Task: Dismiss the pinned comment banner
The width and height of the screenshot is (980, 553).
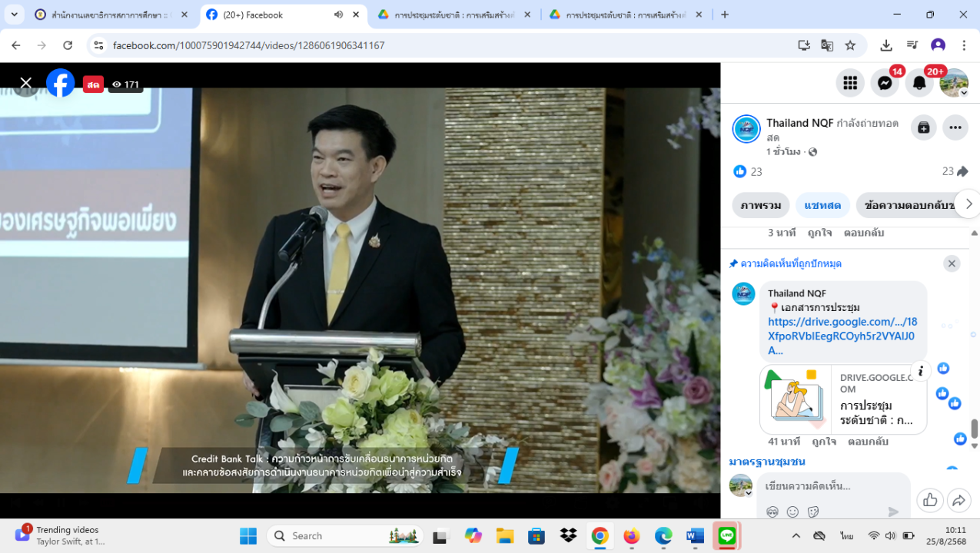Action: (952, 263)
